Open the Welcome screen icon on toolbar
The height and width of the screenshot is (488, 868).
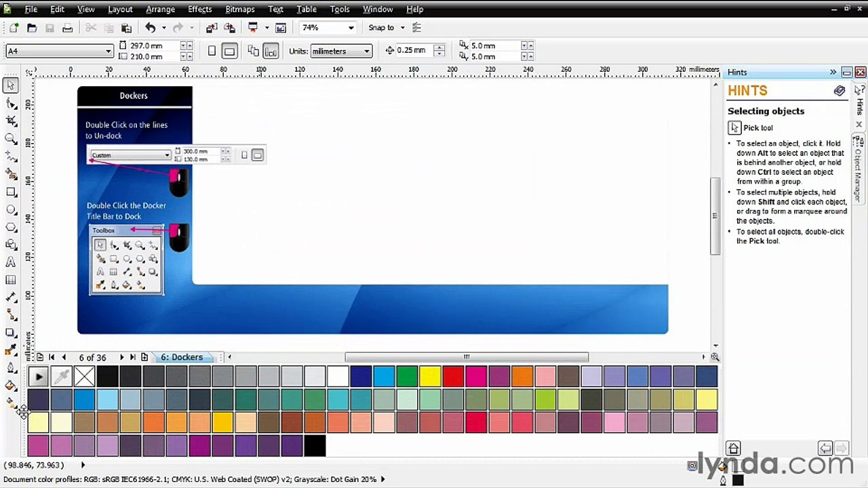click(x=281, y=28)
